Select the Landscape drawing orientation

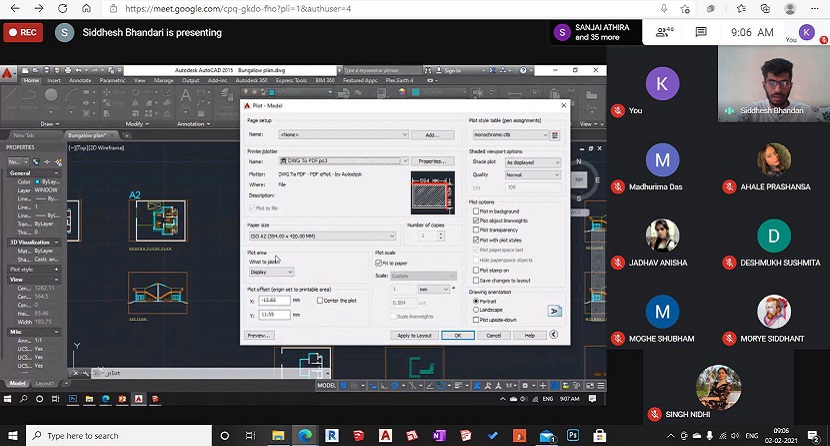tap(475, 310)
